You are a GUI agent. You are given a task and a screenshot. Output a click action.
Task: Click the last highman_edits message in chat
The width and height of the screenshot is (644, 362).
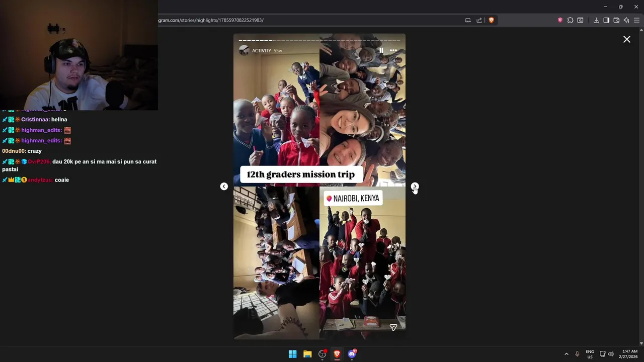pos(36,141)
